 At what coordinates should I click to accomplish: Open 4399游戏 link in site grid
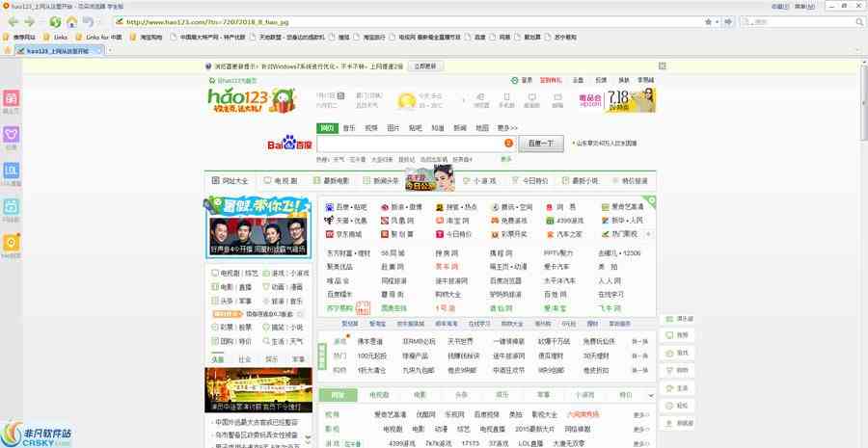[x=563, y=221]
